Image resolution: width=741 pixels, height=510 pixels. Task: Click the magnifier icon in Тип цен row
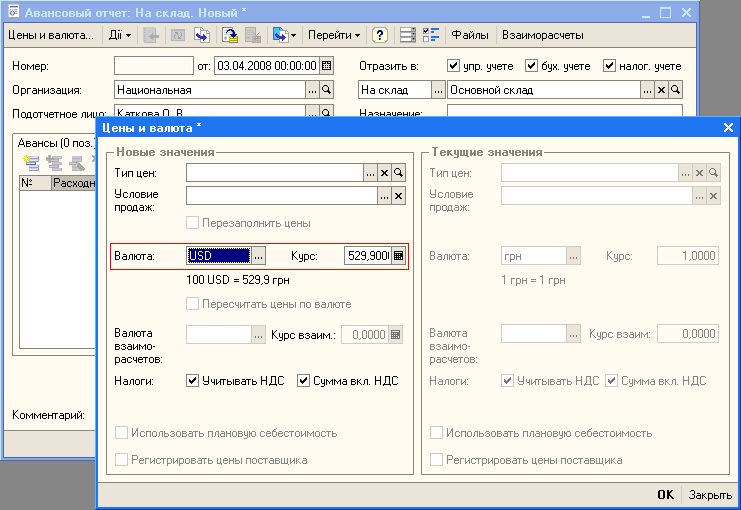(x=398, y=173)
